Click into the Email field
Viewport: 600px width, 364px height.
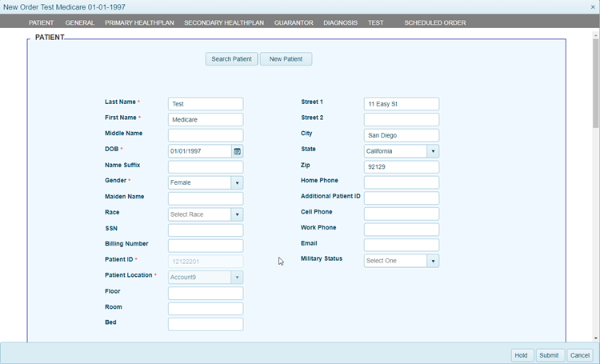401,245
